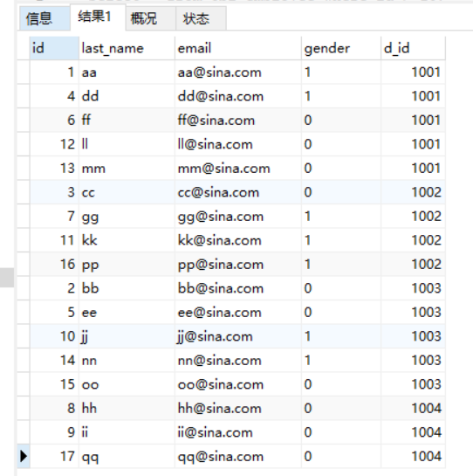Click last_name cell gg
The height and width of the screenshot is (476, 473).
pyautogui.click(x=127, y=216)
